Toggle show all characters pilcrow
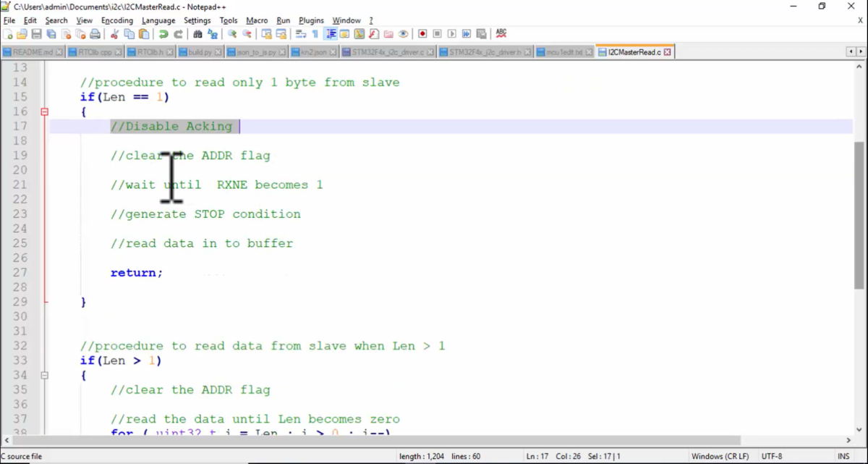 click(315, 34)
